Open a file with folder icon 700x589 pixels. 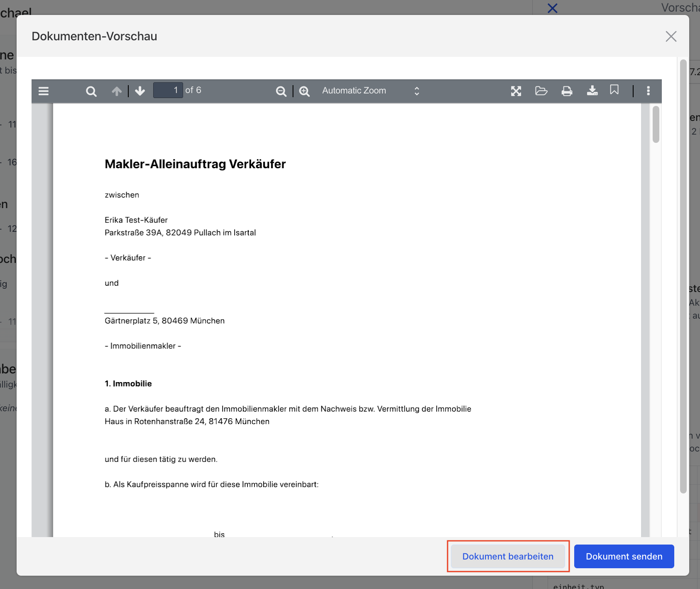(x=541, y=91)
